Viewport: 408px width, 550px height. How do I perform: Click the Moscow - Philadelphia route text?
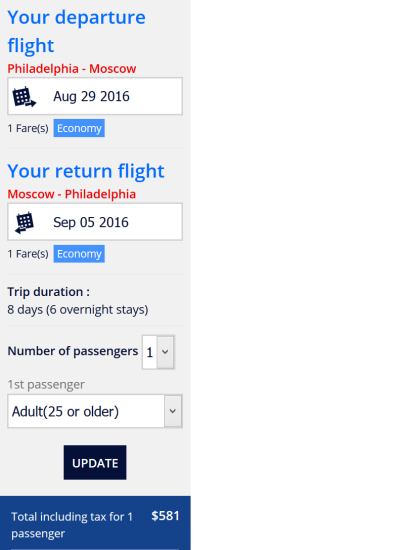pos(72,194)
